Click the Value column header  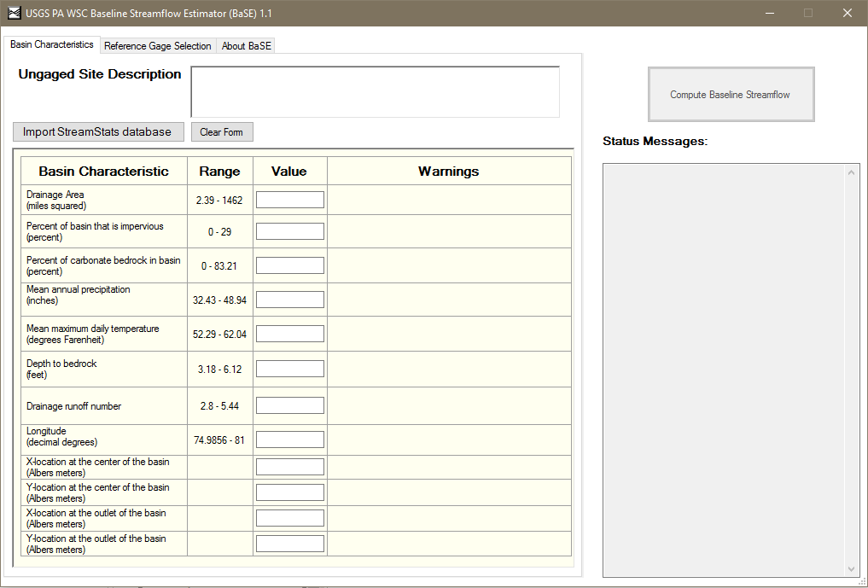tap(289, 171)
